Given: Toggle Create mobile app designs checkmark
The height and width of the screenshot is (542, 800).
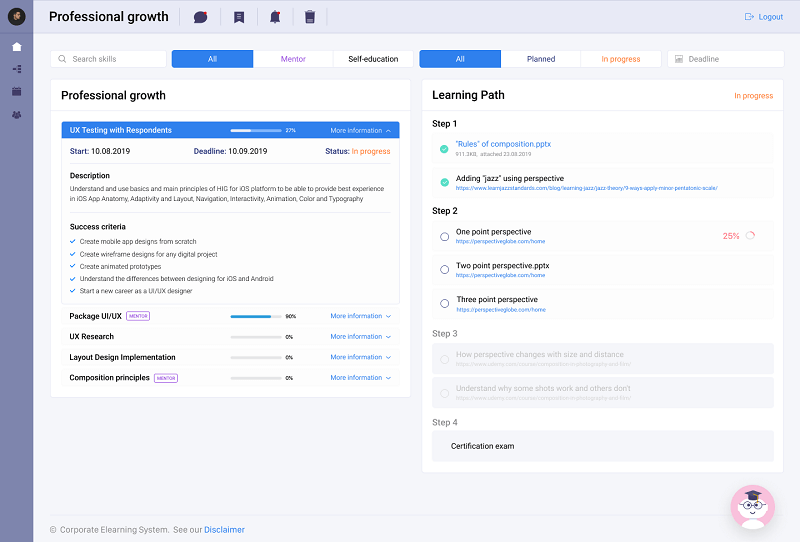Looking at the screenshot, I should (x=72, y=241).
